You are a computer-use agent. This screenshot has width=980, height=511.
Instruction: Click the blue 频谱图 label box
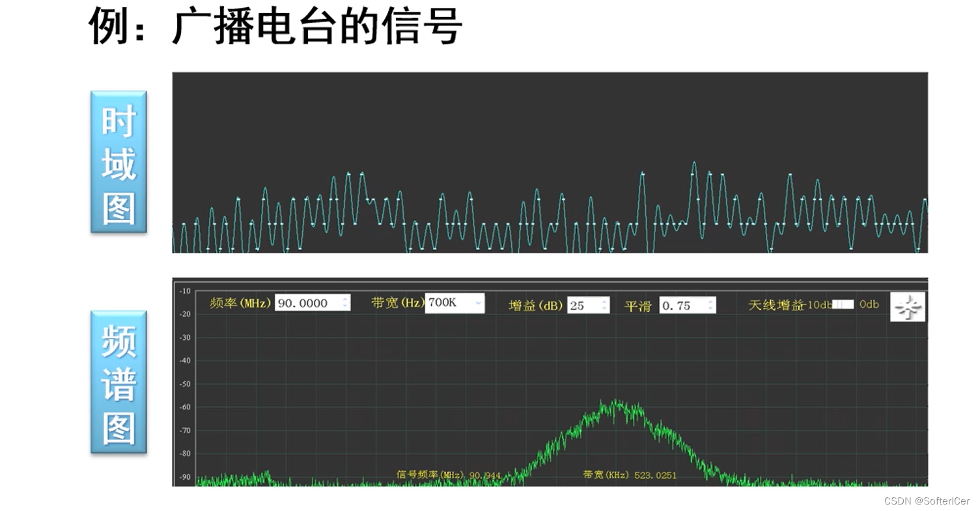(119, 381)
